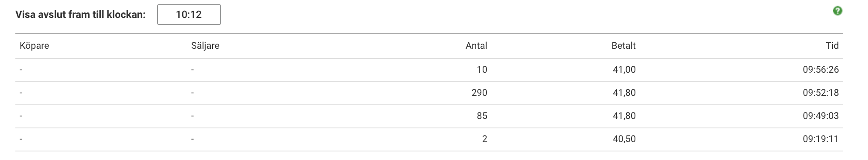868x160 pixels.
Task: Select the trade row at 09:56:26
Action: click(429, 70)
